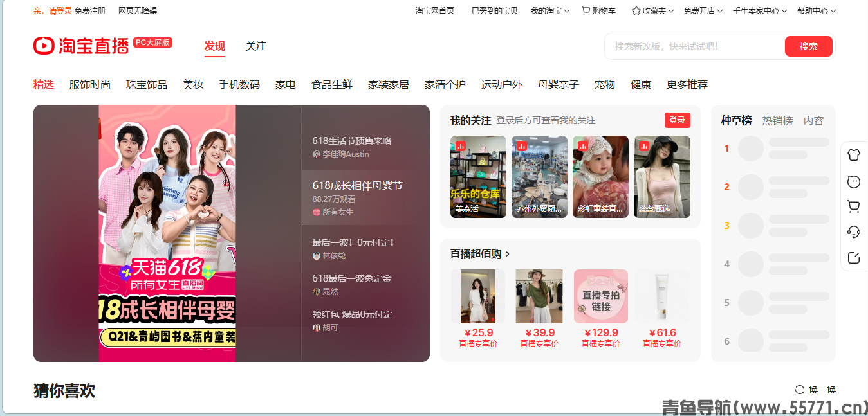The width and height of the screenshot is (868, 416).
Task: Select 热销榜 tab
Action: 777,121
